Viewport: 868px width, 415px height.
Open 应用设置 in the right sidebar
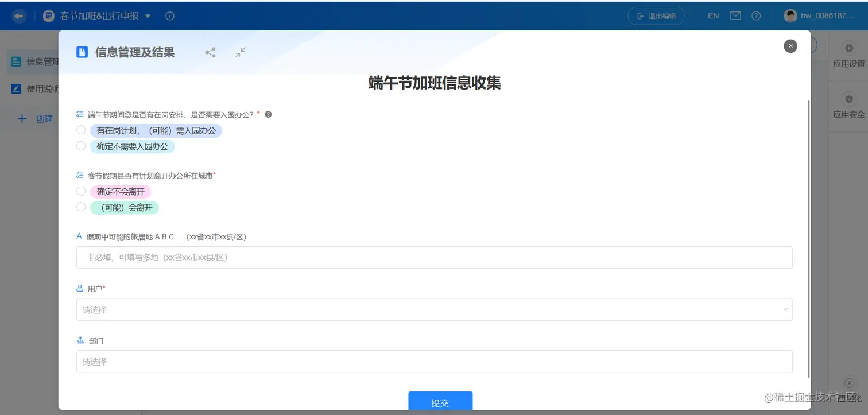[848, 55]
